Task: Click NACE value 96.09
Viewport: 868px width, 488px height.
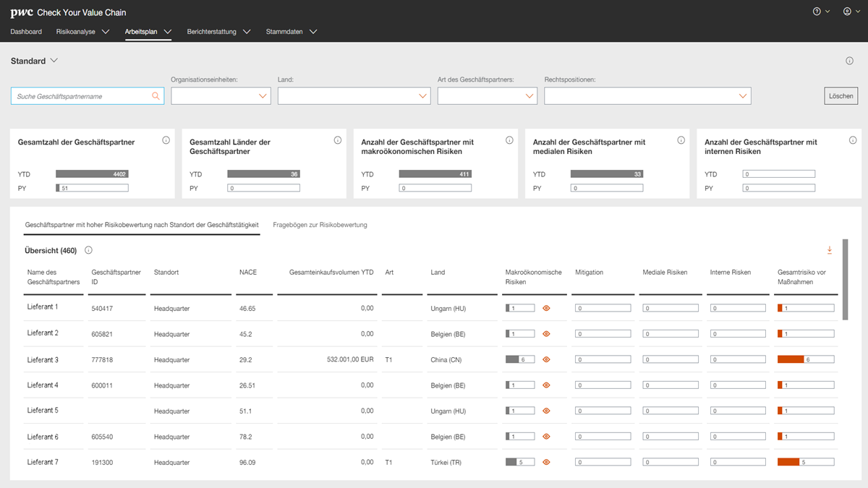Action: (x=247, y=462)
